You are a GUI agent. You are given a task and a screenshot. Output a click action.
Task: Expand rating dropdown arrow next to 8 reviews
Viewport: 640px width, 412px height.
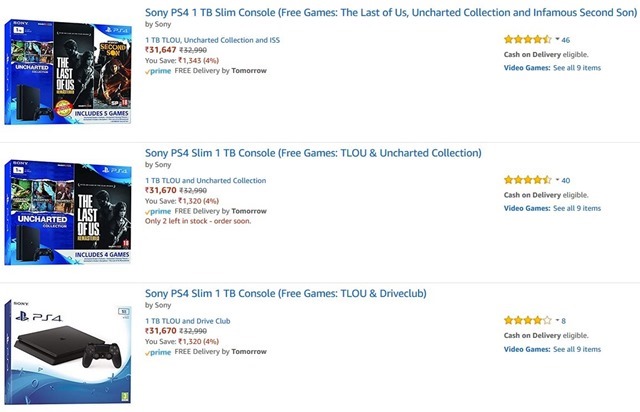[557, 320]
